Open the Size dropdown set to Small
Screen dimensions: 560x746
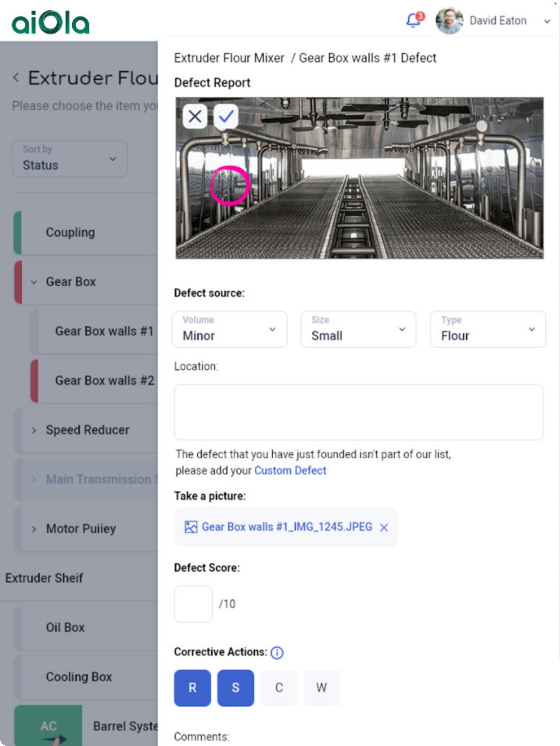358,329
